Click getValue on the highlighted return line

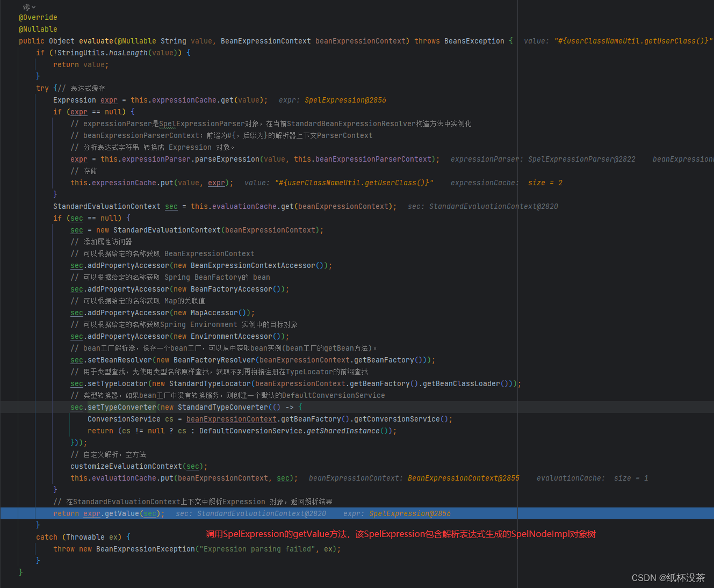pos(122,513)
